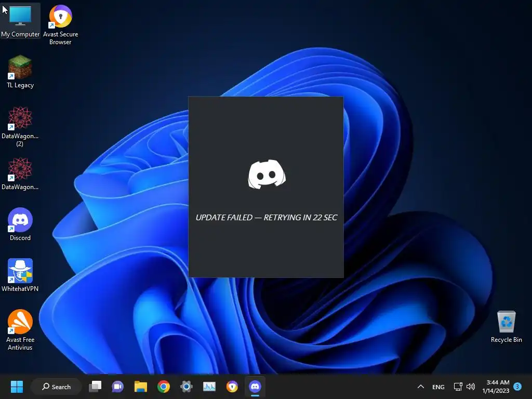This screenshot has width=532, height=399.
Task: Select the My Computer desktop icon
Action: (20, 21)
